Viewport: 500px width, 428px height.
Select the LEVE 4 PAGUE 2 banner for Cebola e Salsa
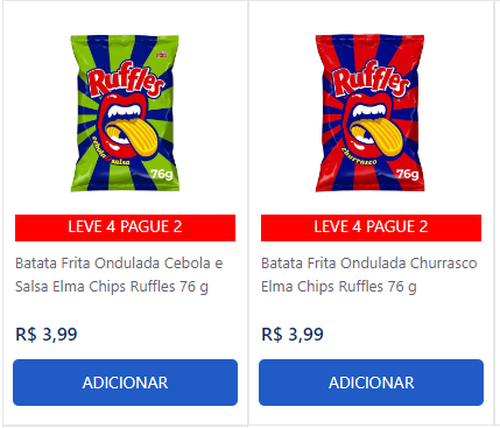coord(125,228)
